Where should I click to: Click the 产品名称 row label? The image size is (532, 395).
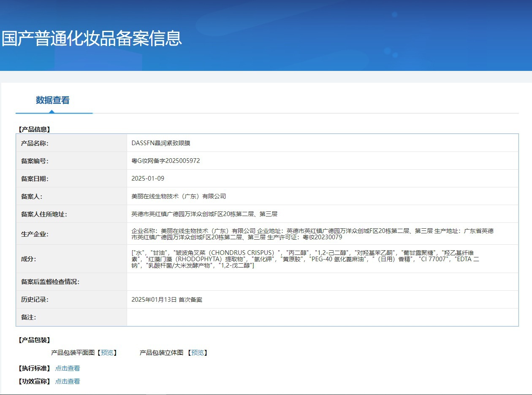click(x=35, y=143)
